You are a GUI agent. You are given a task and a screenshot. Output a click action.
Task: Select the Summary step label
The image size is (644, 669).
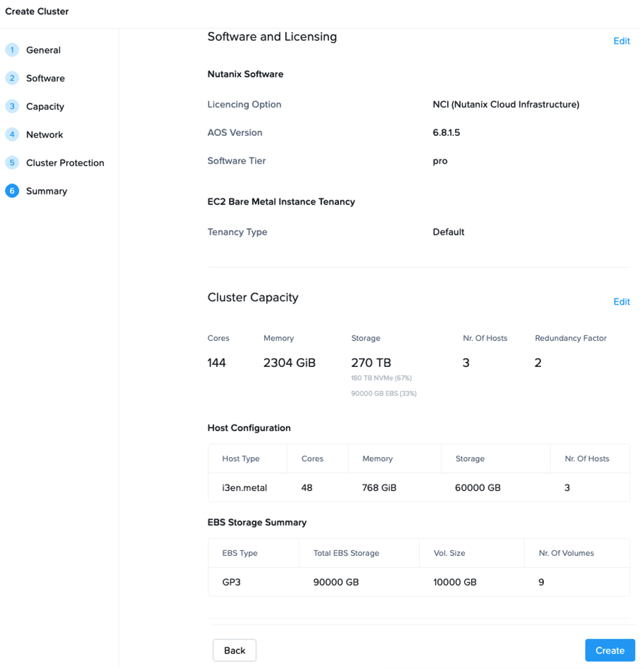tap(46, 191)
